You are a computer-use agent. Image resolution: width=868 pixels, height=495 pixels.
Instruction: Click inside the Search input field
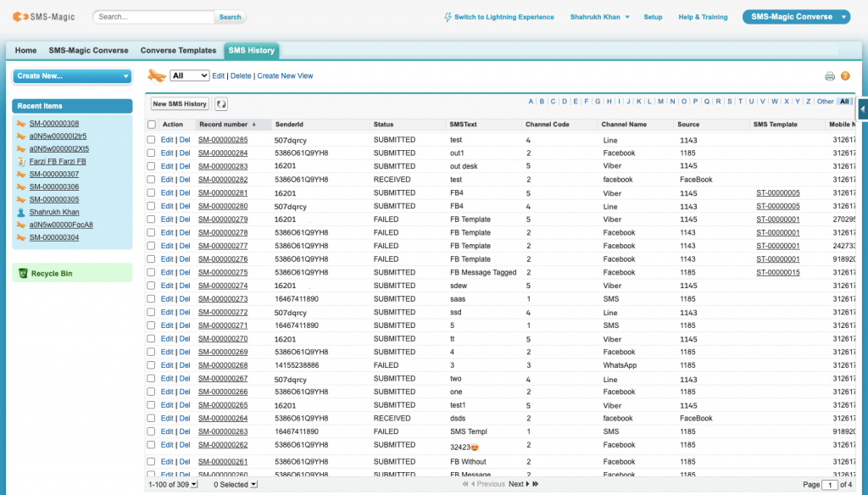coord(153,16)
